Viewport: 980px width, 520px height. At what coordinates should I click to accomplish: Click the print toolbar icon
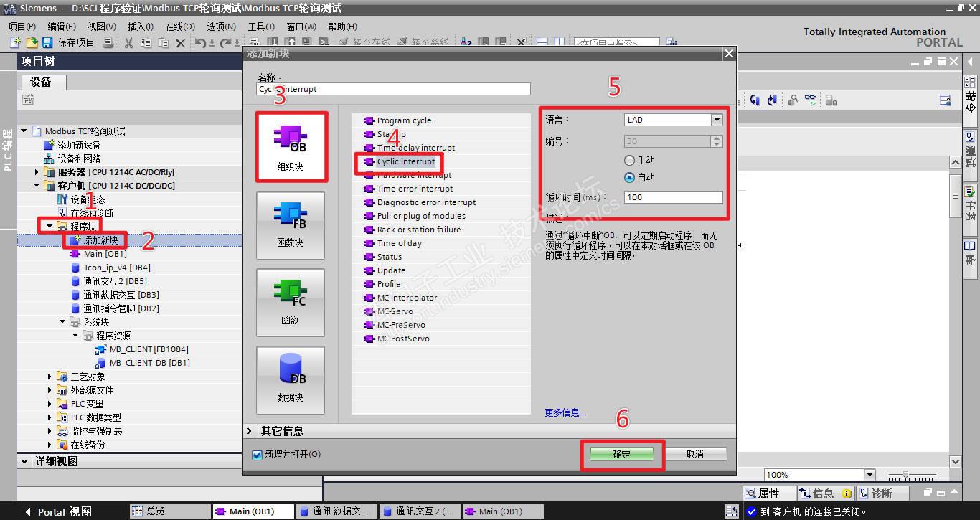pos(108,43)
